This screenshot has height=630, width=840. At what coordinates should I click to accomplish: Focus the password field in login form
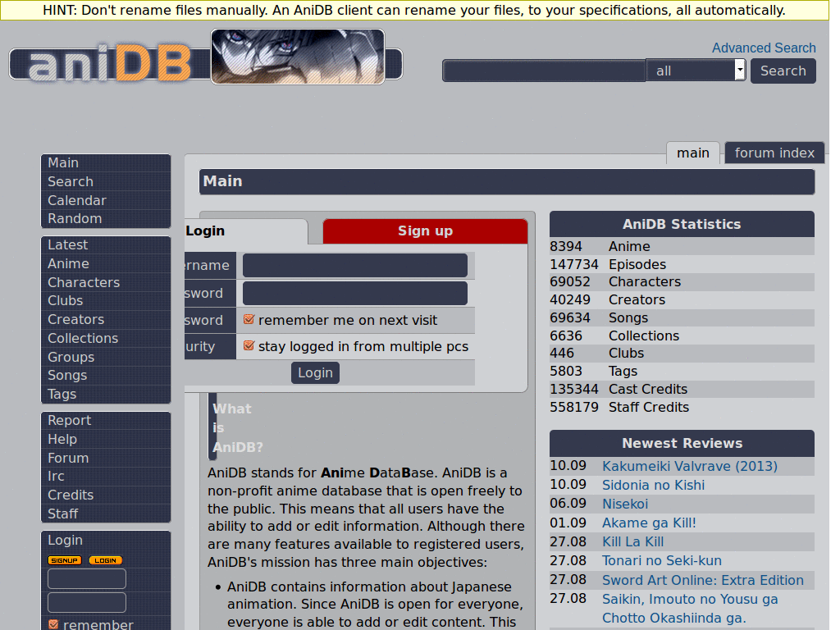click(354, 294)
